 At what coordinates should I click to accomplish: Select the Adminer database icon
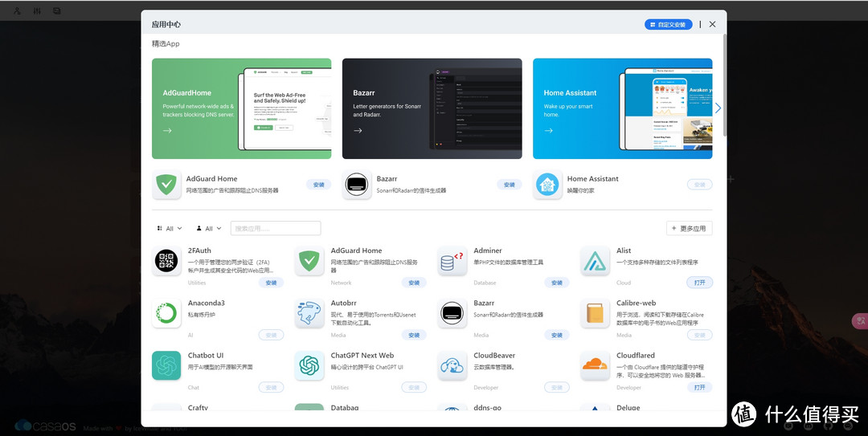click(x=452, y=261)
